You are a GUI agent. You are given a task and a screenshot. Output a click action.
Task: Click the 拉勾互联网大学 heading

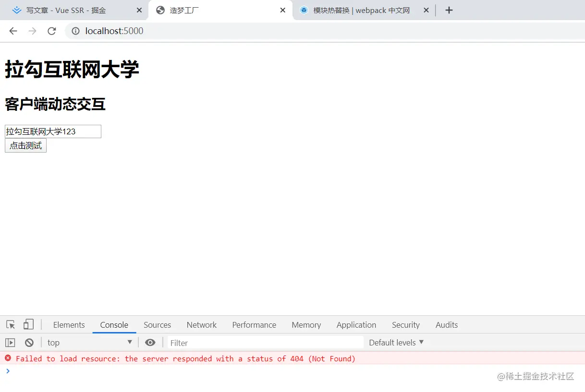[72, 70]
